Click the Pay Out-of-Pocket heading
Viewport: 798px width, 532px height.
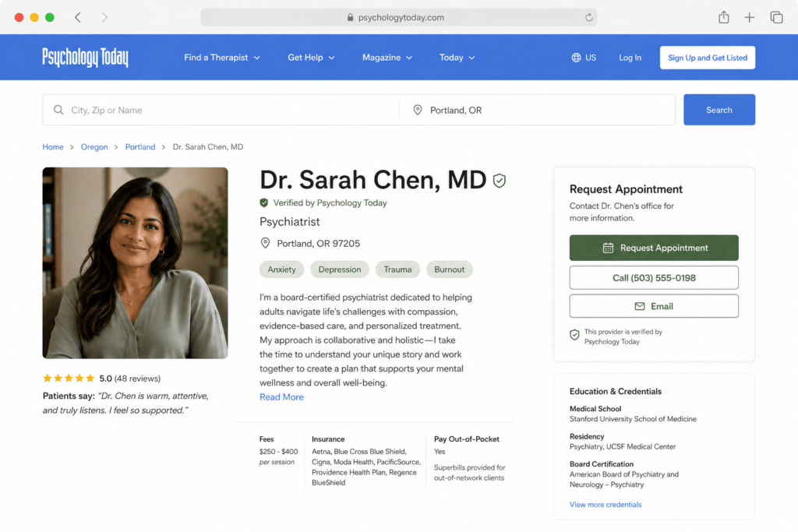(x=467, y=439)
